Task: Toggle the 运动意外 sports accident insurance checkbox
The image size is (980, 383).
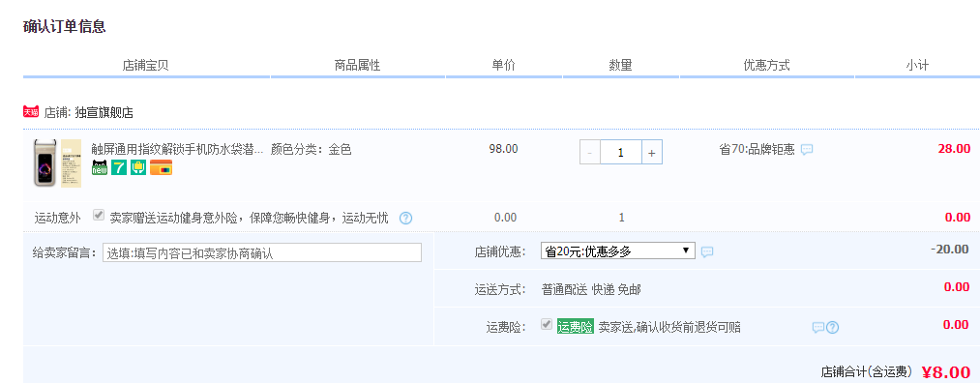Action: [x=98, y=216]
